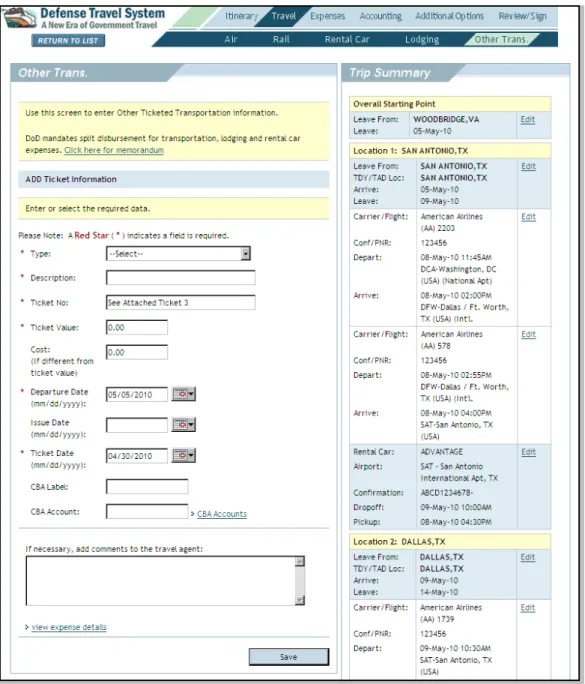Click the Defense Travel System logo
585x684 pixels.
coord(84,18)
